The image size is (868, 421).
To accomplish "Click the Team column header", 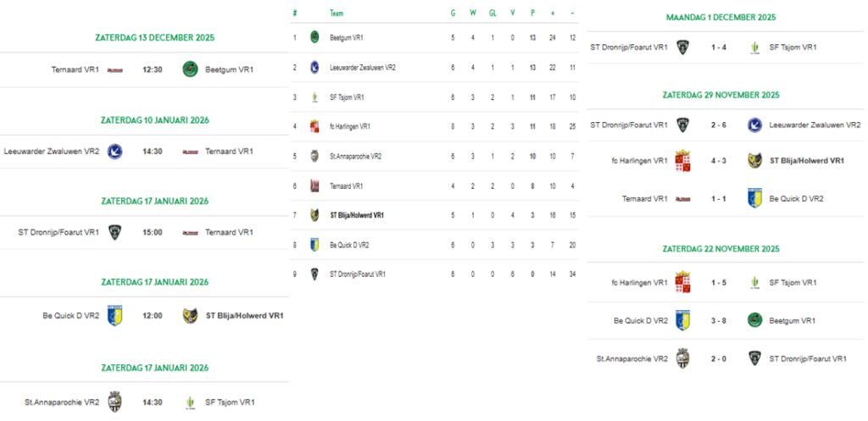I will click(337, 14).
